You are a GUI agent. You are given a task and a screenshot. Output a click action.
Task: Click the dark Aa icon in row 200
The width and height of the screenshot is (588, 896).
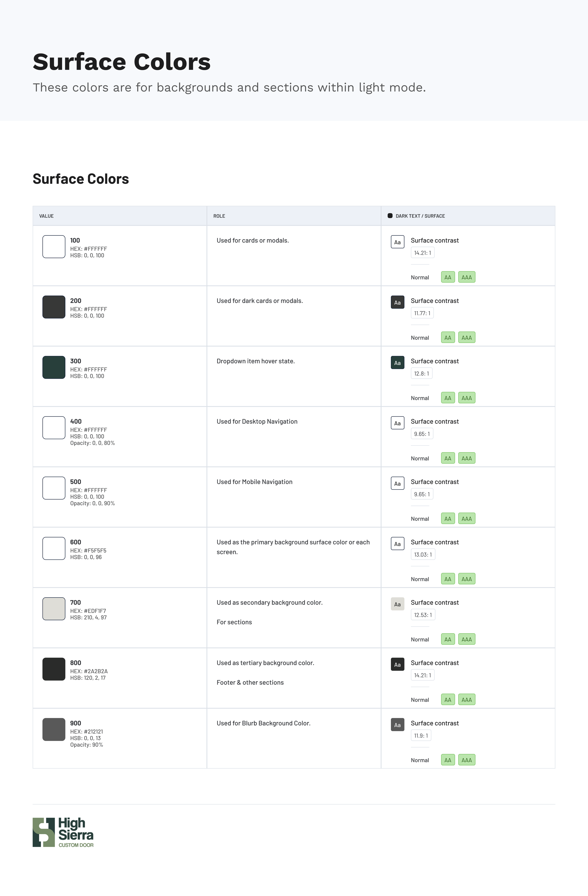click(x=397, y=302)
